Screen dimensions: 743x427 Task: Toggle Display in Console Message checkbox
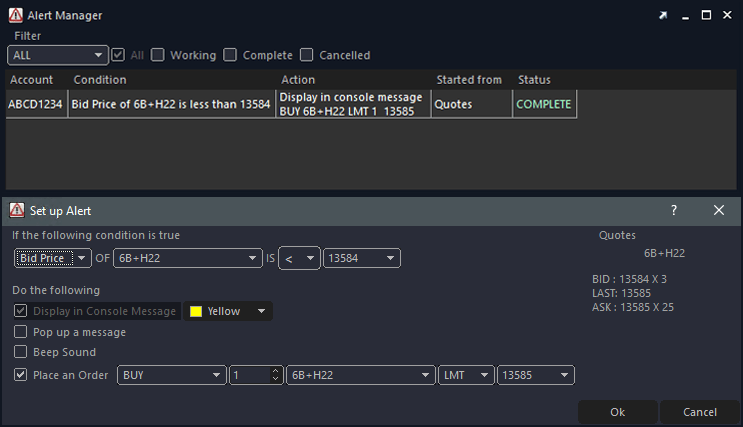tap(20, 311)
